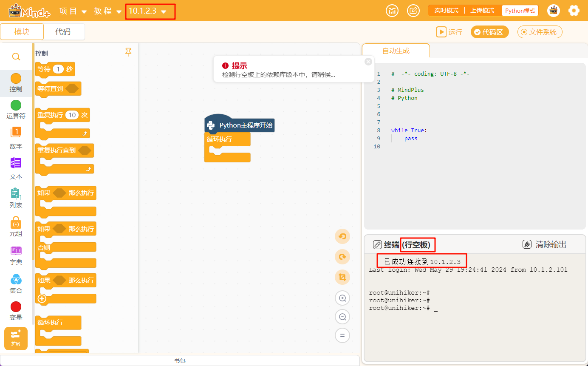Click the edit/feedback pencil icon in header
The image size is (588, 366).
pyautogui.click(x=413, y=11)
